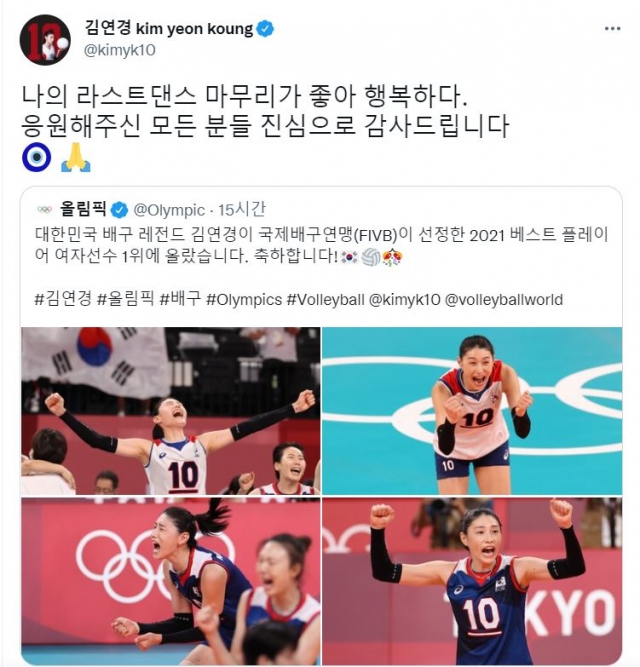This screenshot has height=667, width=640.
Task: Open the 김연경 kim yeon koung display name
Action: coord(169,29)
